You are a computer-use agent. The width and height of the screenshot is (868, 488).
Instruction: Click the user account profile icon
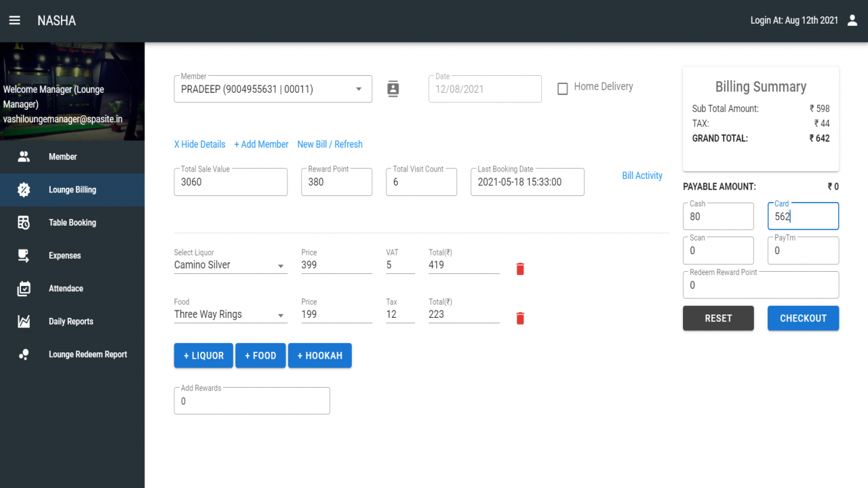[852, 20]
